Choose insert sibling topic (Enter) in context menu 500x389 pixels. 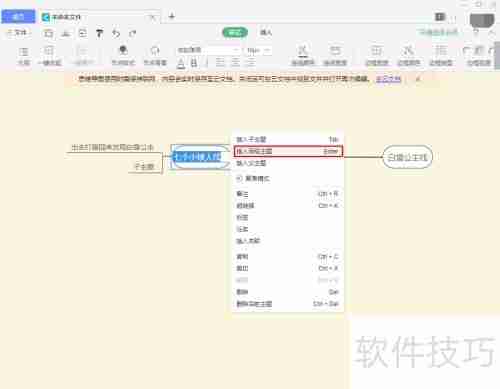click(x=288, y=151)
